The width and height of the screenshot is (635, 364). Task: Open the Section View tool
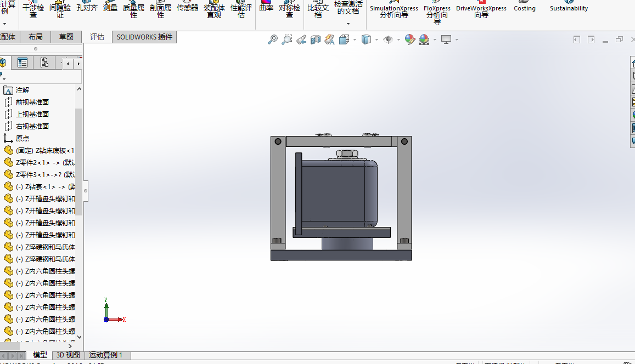pos(316,39)
